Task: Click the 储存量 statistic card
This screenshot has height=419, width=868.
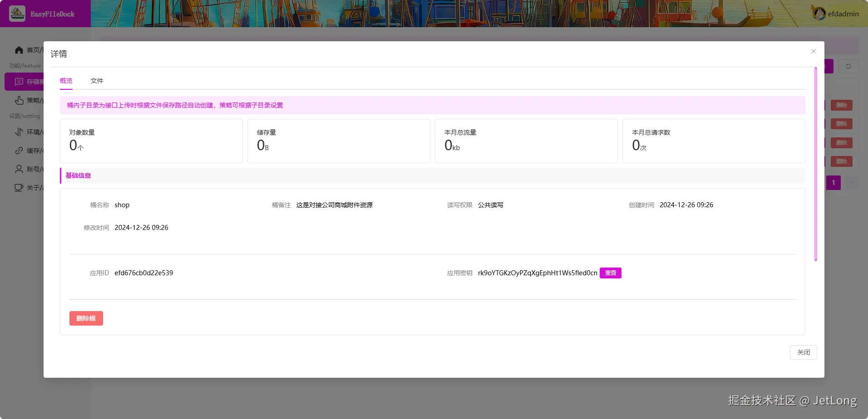Action: click(339, 141)
